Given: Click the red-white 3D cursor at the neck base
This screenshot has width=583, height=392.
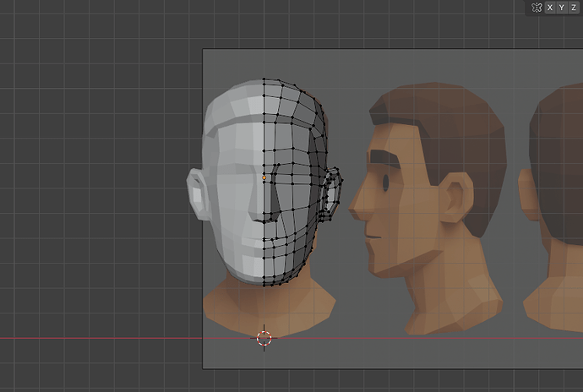Looking at the screenshot, I should pos(264,339).
